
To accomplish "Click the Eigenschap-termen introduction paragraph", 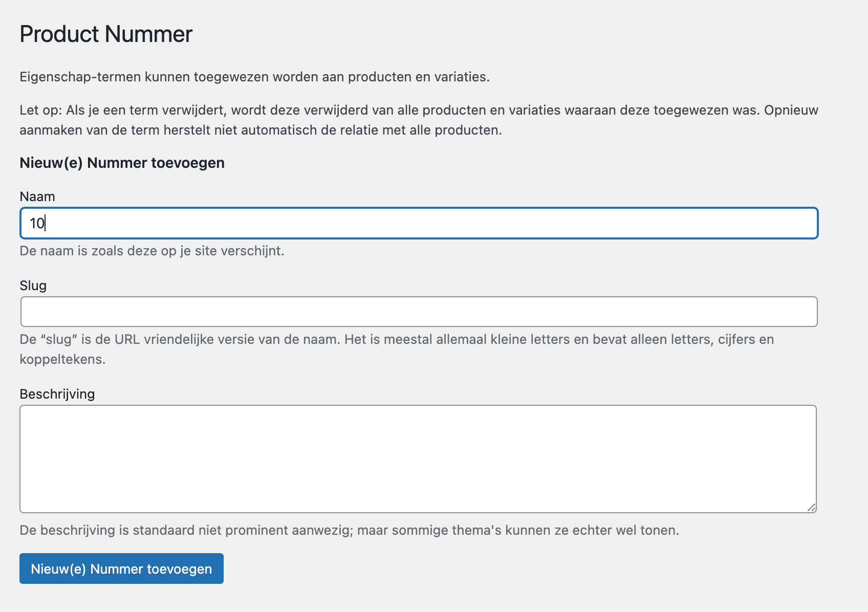I will pos(255,77).
